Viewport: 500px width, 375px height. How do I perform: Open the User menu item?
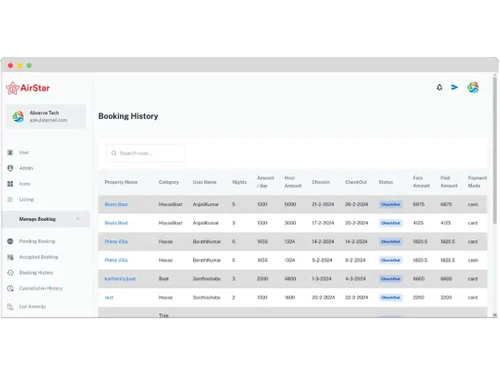coord(24,152)
